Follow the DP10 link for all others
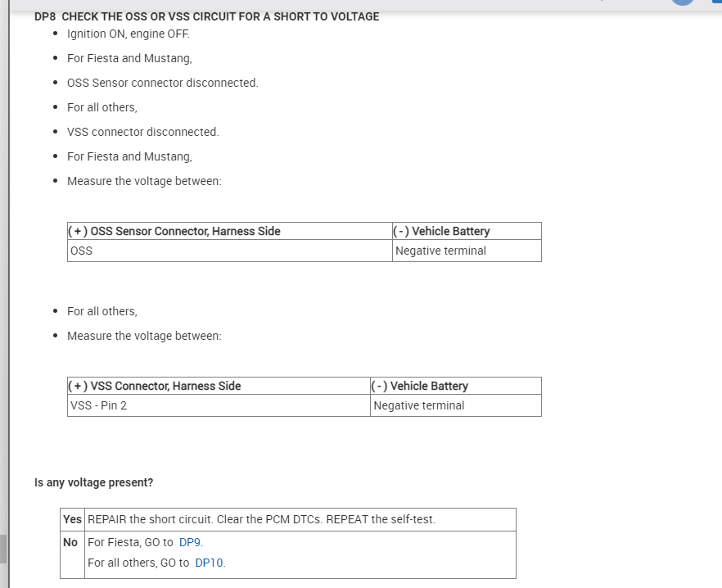The height and width of the screenshot is (588, 722). (x=209, y=563)
